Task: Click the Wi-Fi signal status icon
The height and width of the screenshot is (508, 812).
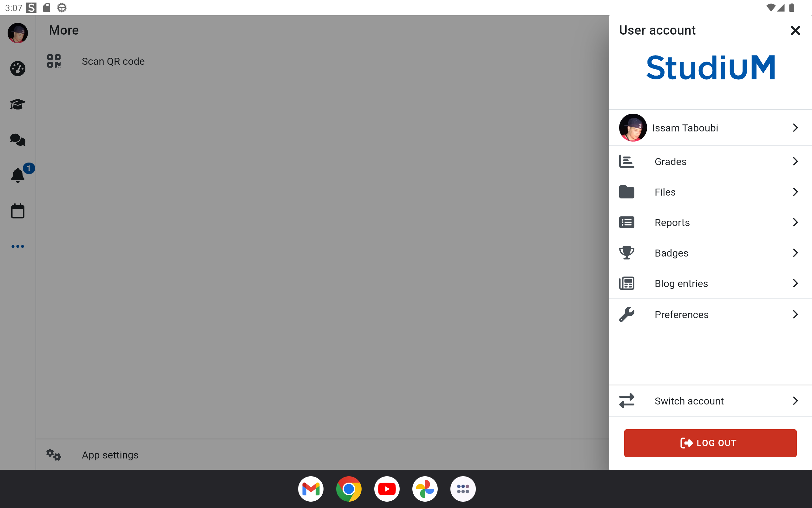Action: pos(771,7)
